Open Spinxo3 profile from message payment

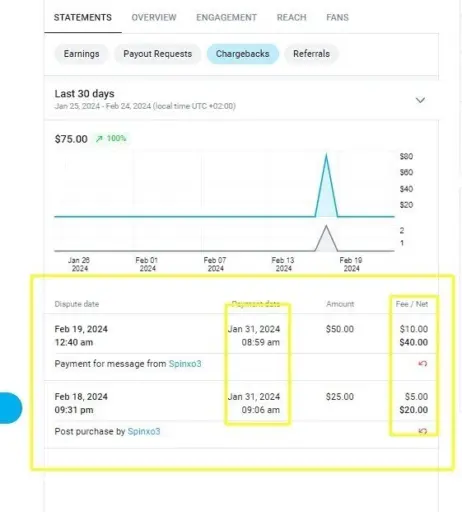pos(185,363)
